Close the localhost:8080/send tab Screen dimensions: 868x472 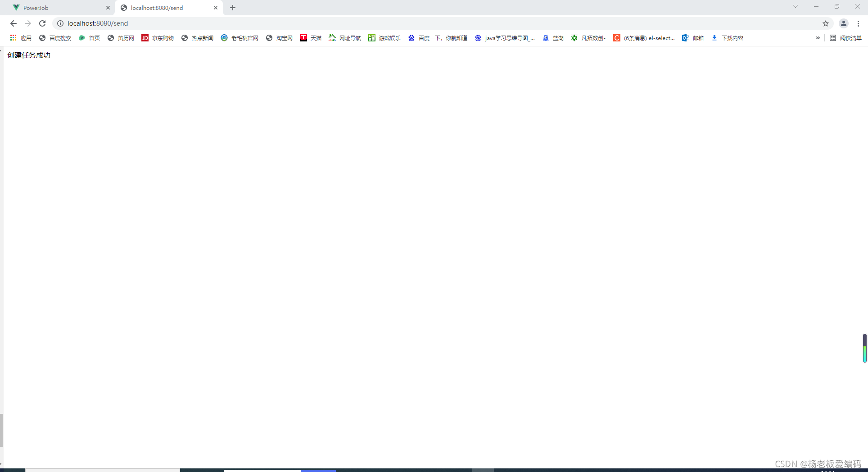click(x=216, y=8)
